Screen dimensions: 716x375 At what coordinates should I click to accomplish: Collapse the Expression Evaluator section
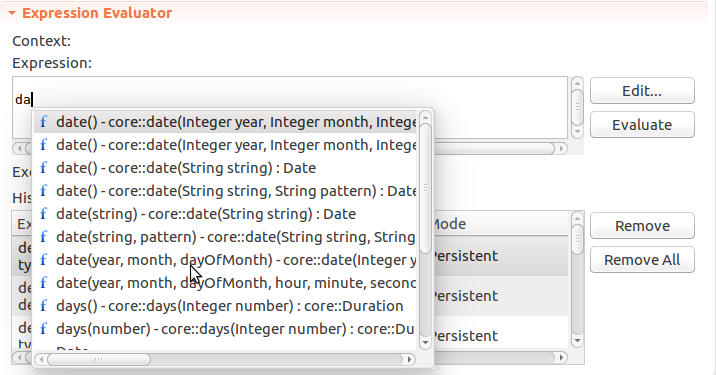pos(12,13)
